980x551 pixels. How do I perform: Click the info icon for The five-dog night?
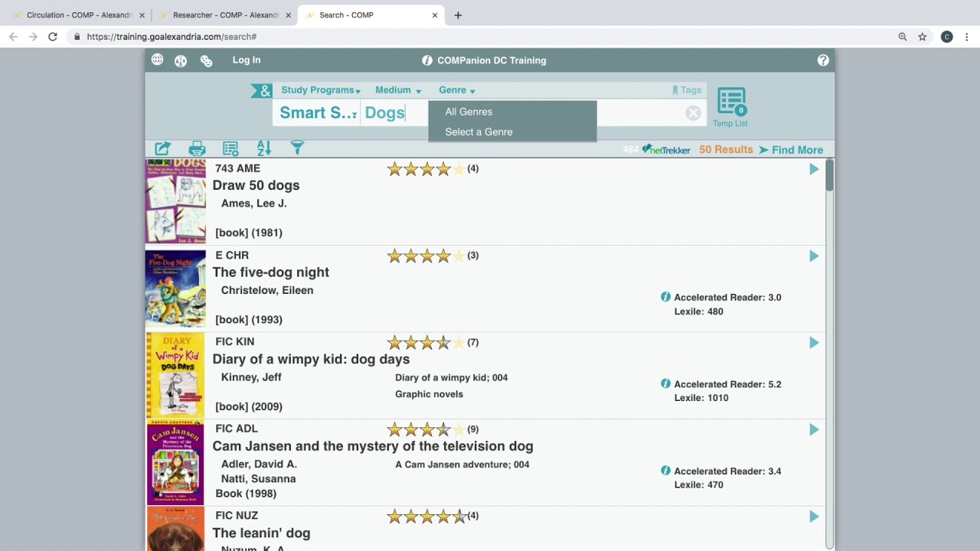pos(665,297)
